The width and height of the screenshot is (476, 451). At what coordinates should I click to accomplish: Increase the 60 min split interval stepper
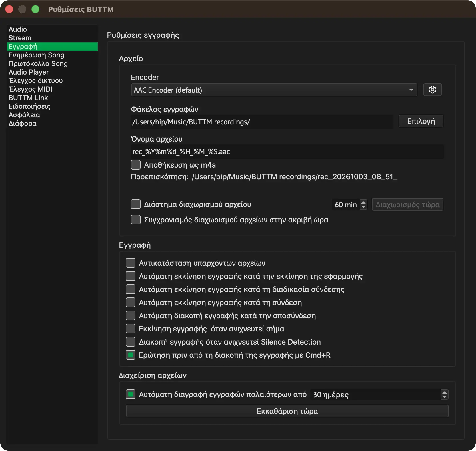363,202
